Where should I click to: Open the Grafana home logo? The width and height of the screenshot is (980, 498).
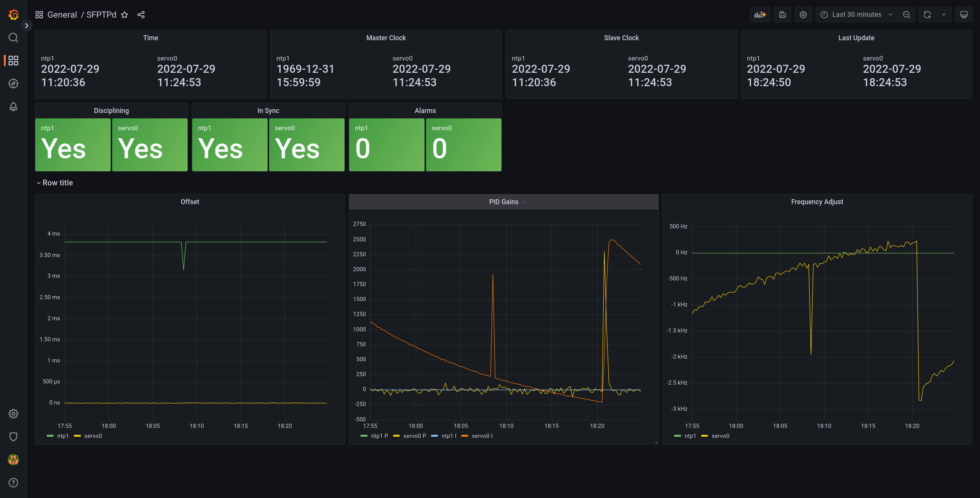[13, 15]
